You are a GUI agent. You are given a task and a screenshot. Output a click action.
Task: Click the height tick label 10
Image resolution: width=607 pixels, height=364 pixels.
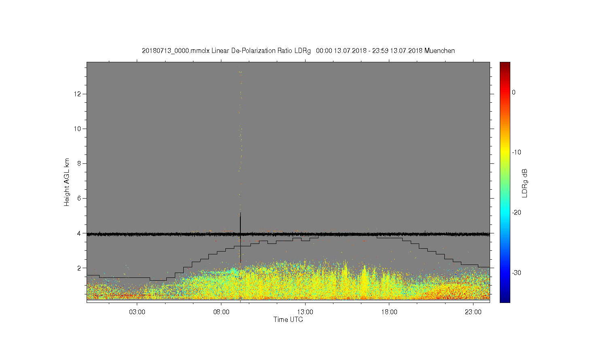coord(78,129)
